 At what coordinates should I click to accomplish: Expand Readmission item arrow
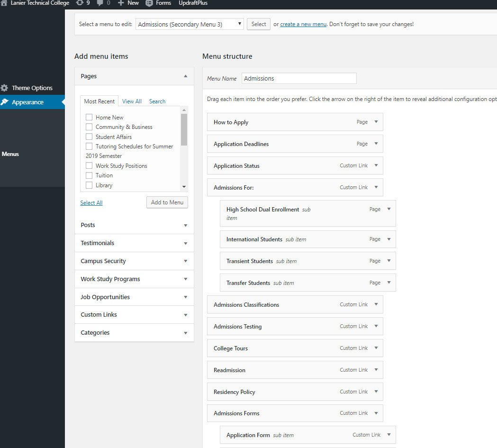tap(376, 370)
